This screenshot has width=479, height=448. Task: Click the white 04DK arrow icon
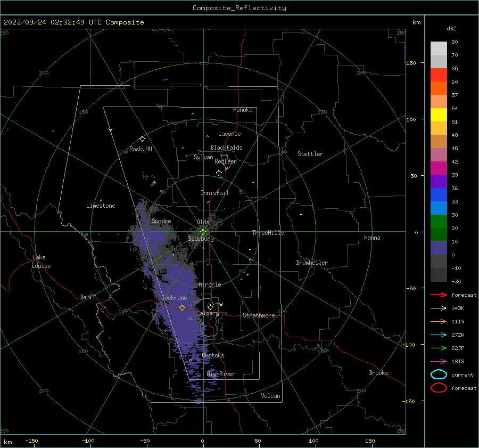[x=439, y=308]
